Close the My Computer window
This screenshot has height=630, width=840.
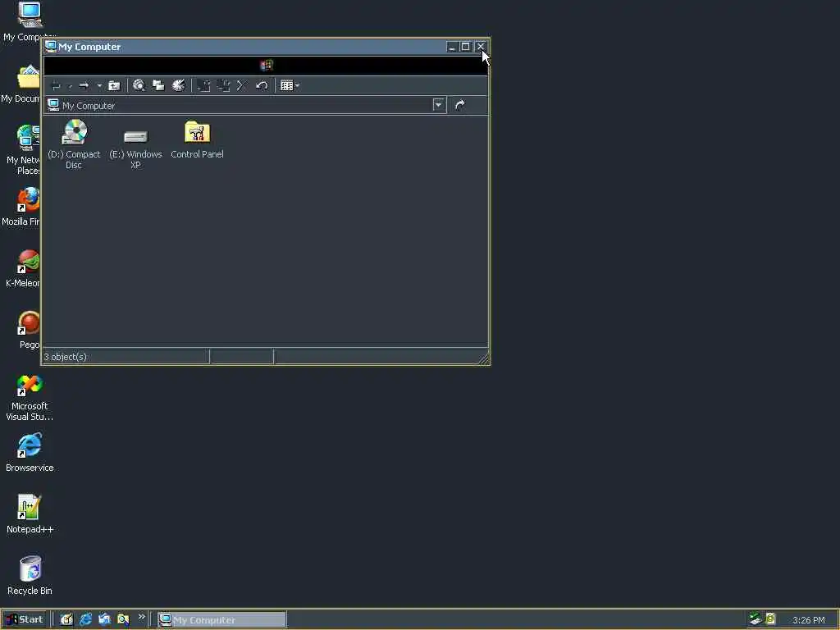[480, 47]
